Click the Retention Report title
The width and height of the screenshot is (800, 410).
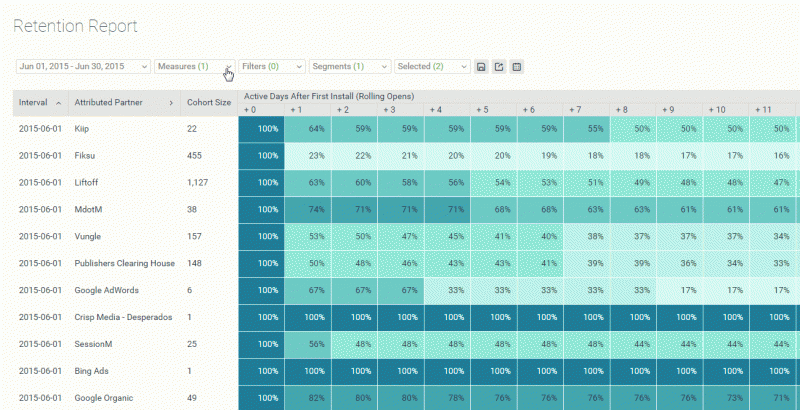pos(75,26)
